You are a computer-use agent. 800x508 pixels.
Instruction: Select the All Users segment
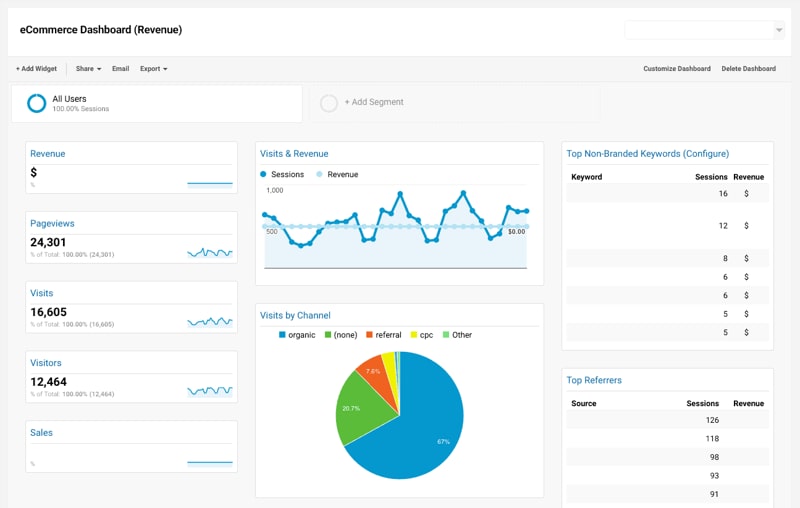coord(157,104)
